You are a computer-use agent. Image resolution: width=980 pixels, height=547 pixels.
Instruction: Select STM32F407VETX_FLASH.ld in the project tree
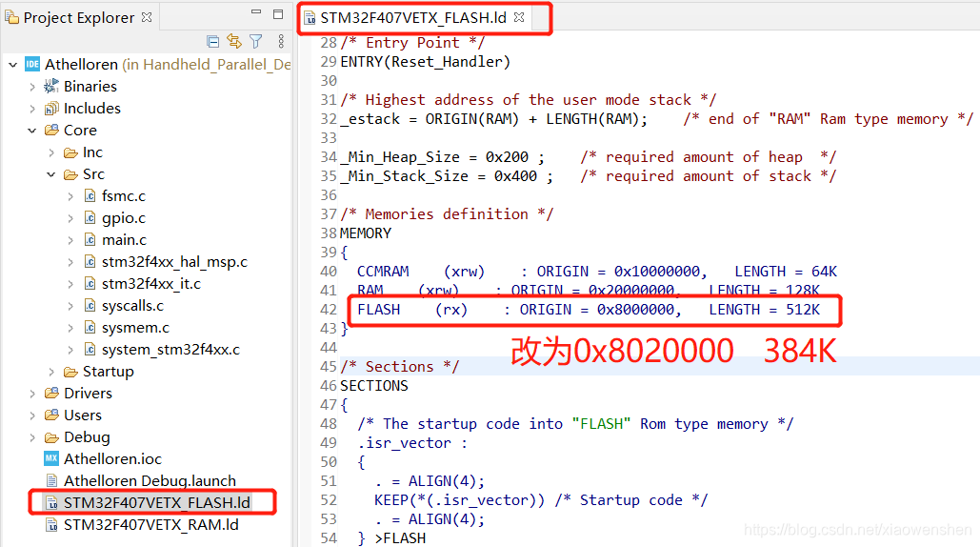[157, 502]
